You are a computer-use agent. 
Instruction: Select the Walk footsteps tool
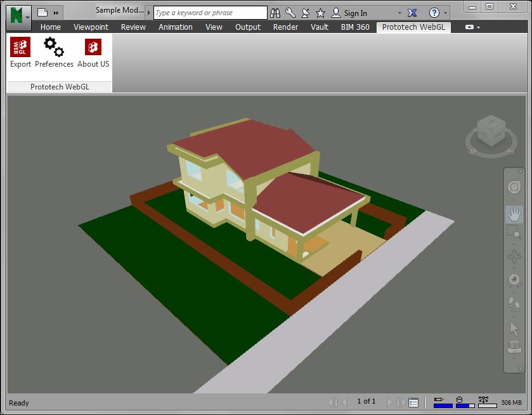pyautogui.click(x=514, y=303)
